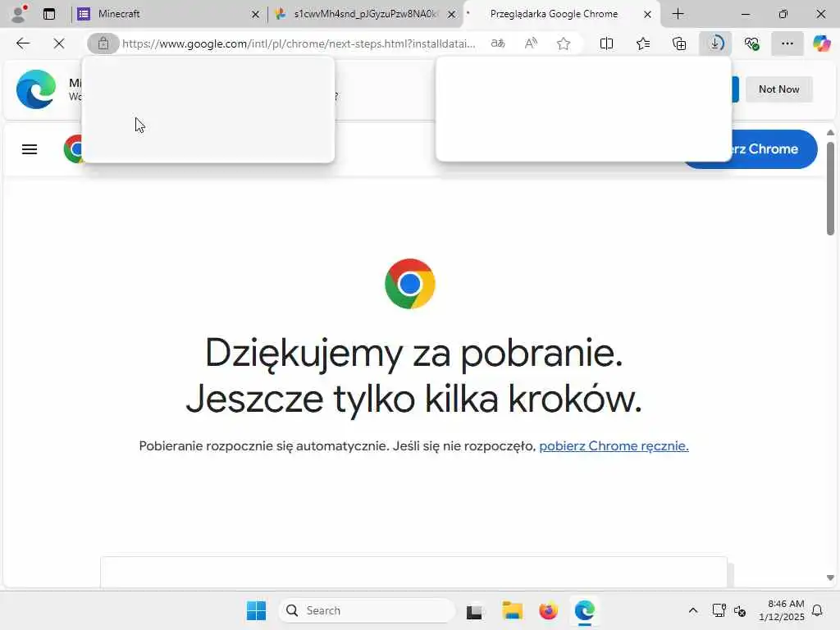Open the Collections icon
The height and width of the screenshot is (630, 840).
point(679,43)
